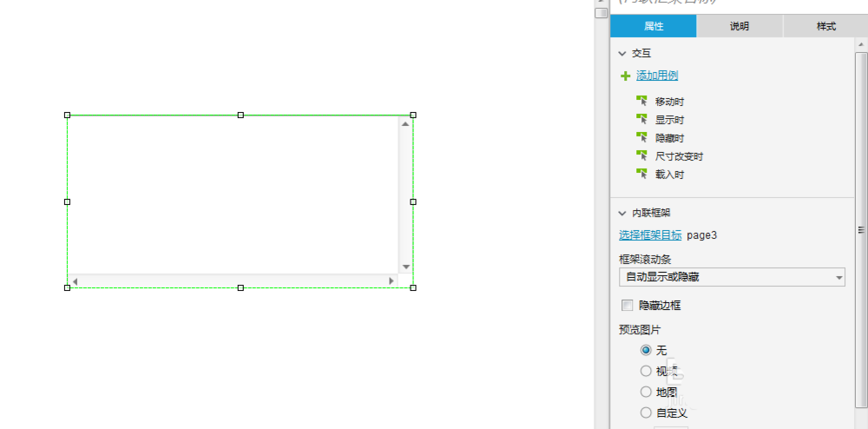The image size is (868, 429).
Task: Switch to the 说明 tab
Action: point(740,27)
